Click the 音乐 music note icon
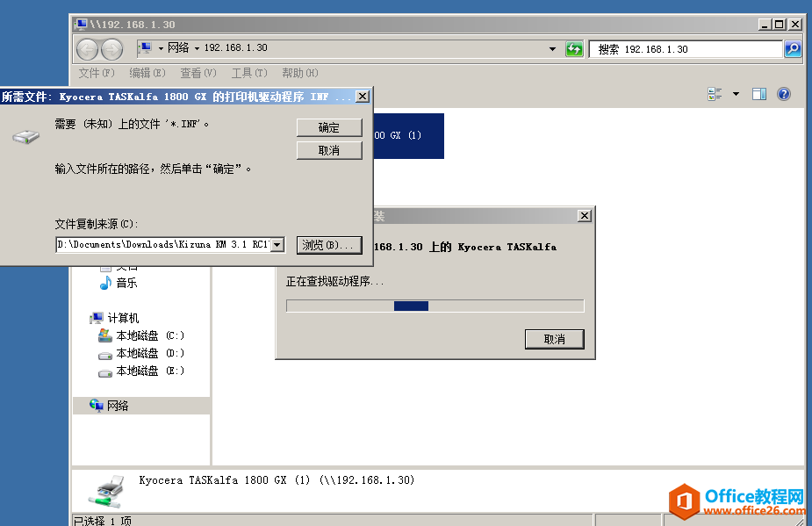812x526 pixels. pyautogui.click(x=105, y=283)
